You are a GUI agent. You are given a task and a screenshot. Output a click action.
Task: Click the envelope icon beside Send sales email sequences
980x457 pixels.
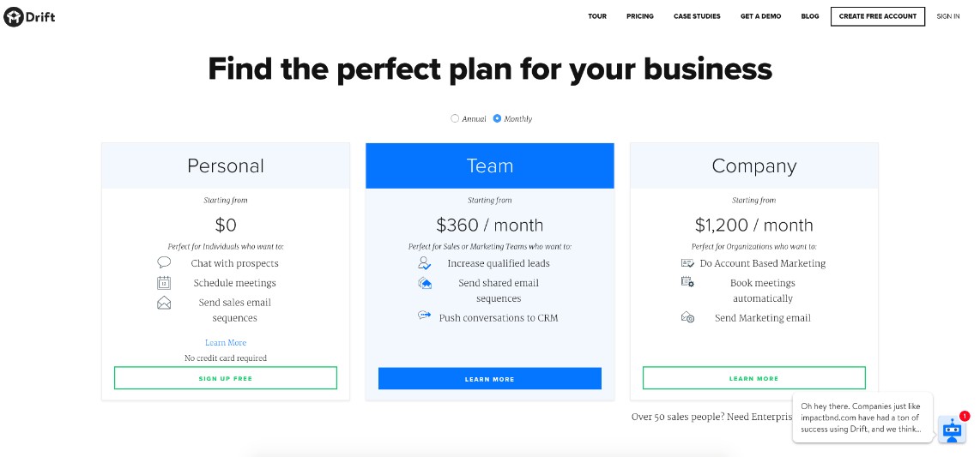pos(164,303)
